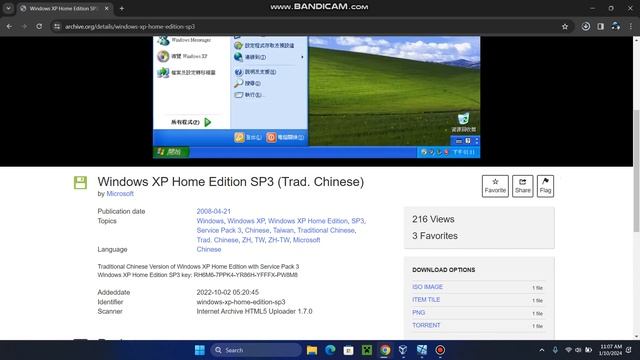Viewport: 640px width, 360px height.
Task: Open the Windows XP Home Edition topic
Action: point(308,221)
